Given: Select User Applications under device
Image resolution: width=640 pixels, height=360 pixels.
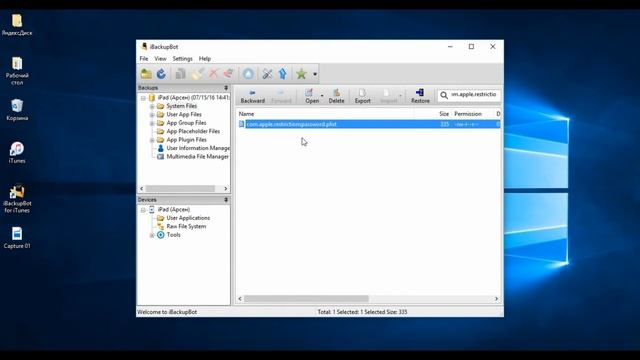Looking at the screenshot, I should coord(188,218).
